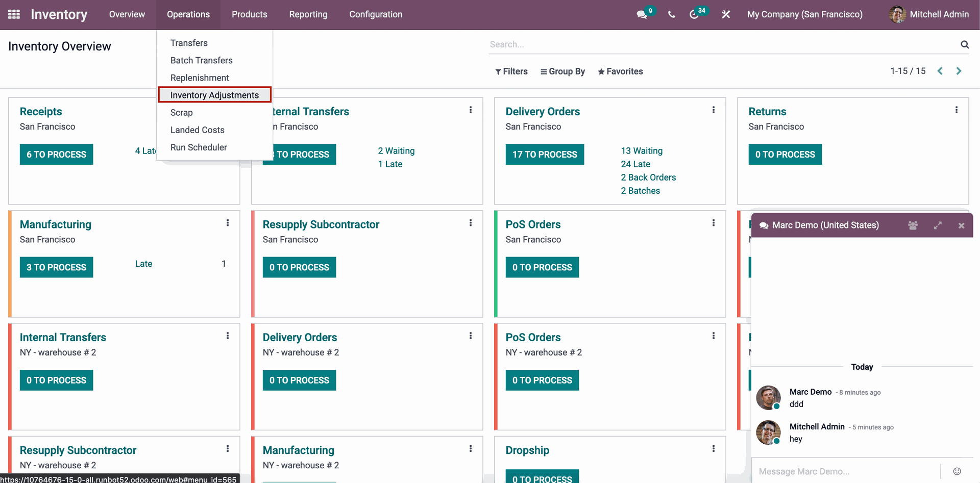Open 13 Waiting delivery orders link
This screenshot has width=980, height=483.
pos(642,151)
